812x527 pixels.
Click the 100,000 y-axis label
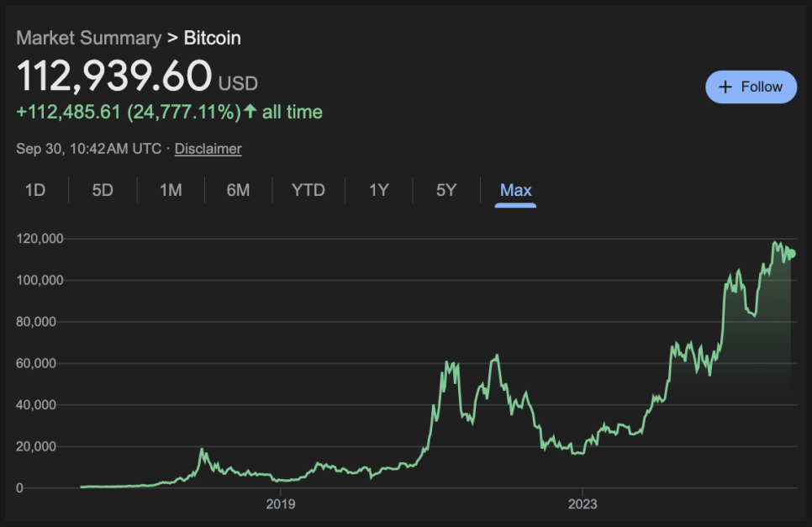coord(40,280)
